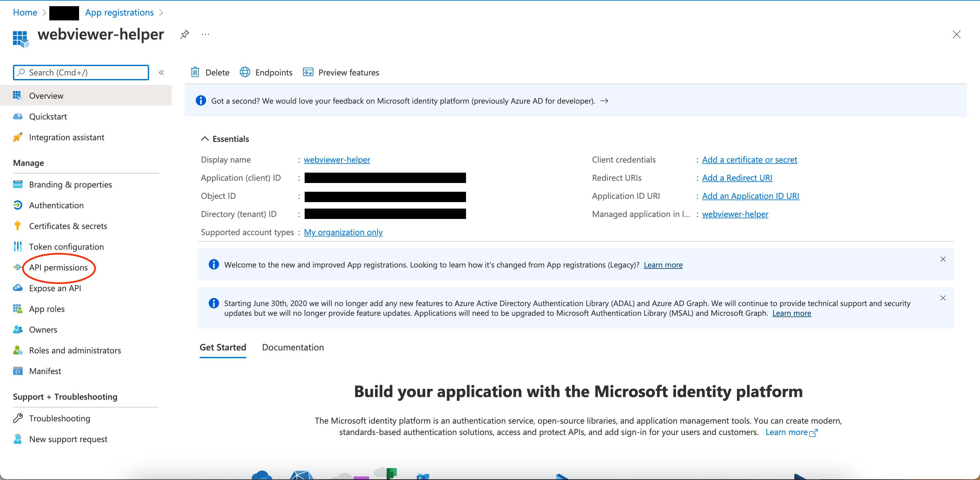Open Endpoints via the globe icon
This screenshot has height=480, width=980.
[245, 72]
